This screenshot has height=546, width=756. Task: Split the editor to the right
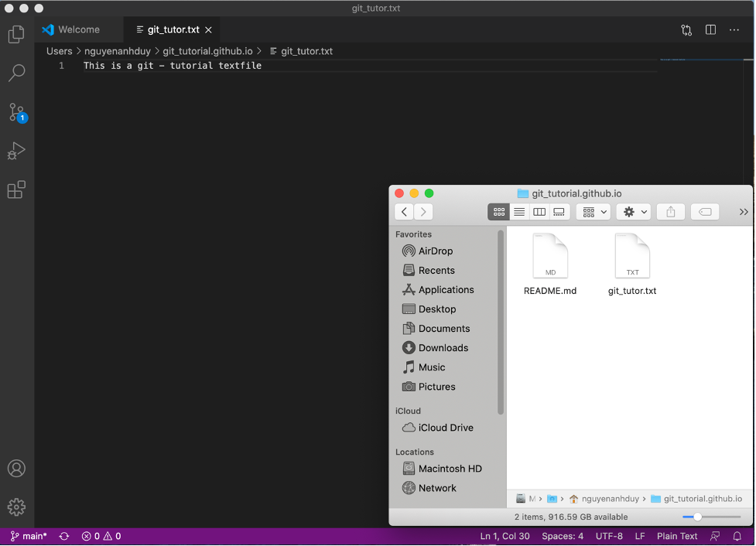click(710, 30)
